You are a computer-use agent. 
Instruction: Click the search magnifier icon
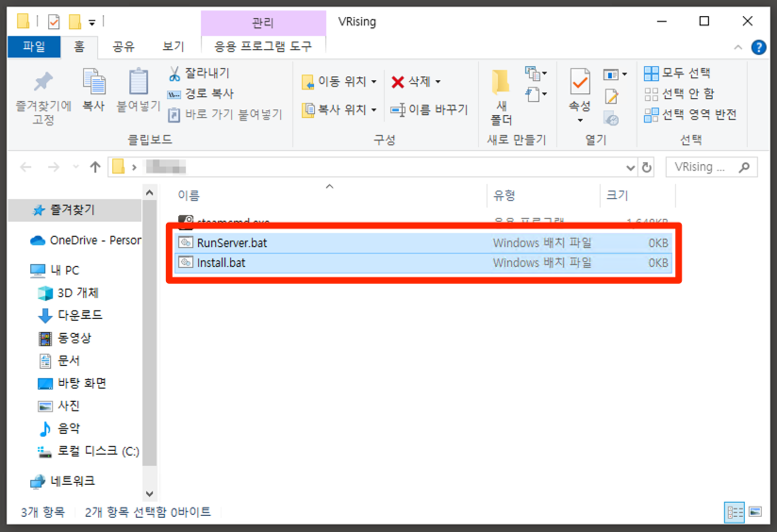744,168
